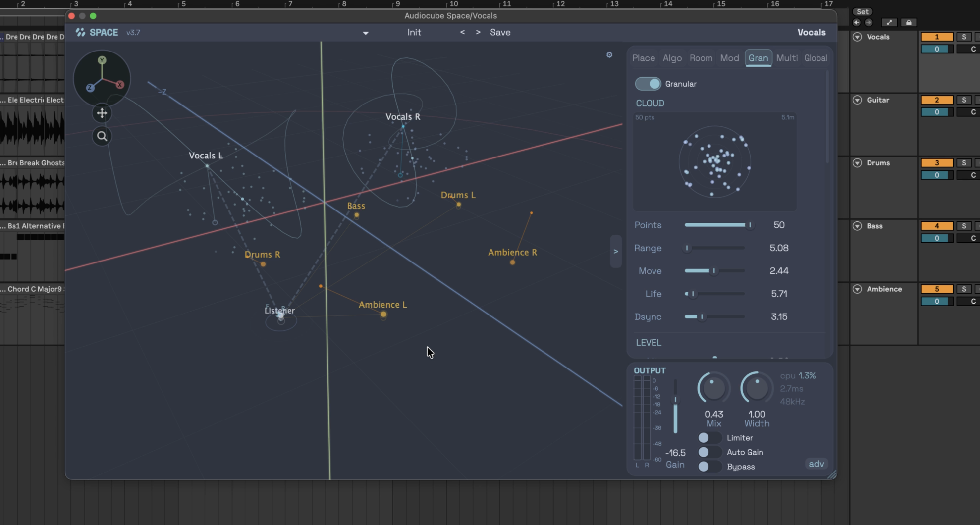Viewport: 980px width, 525px height.
Task: Solo the Bass track with its S button
Action: pos(964,226)
